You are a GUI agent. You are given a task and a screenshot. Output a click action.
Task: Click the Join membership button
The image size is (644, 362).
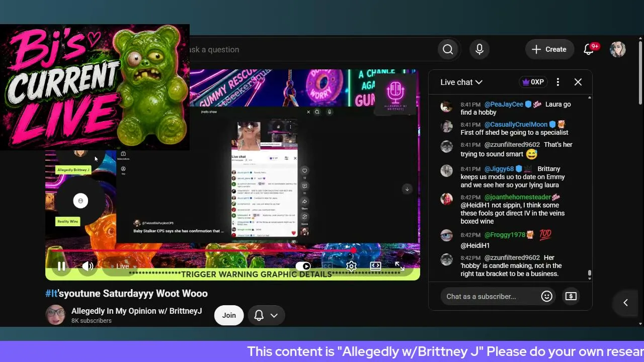(229, 315)
